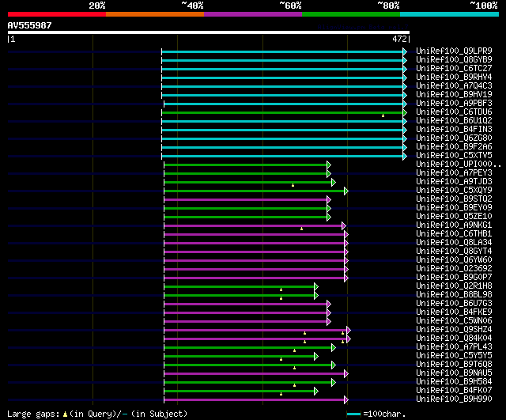Open the UniRef100_B9H990 label
The width and height of the screenshot is (506, 420).
(x=454, y=399)
